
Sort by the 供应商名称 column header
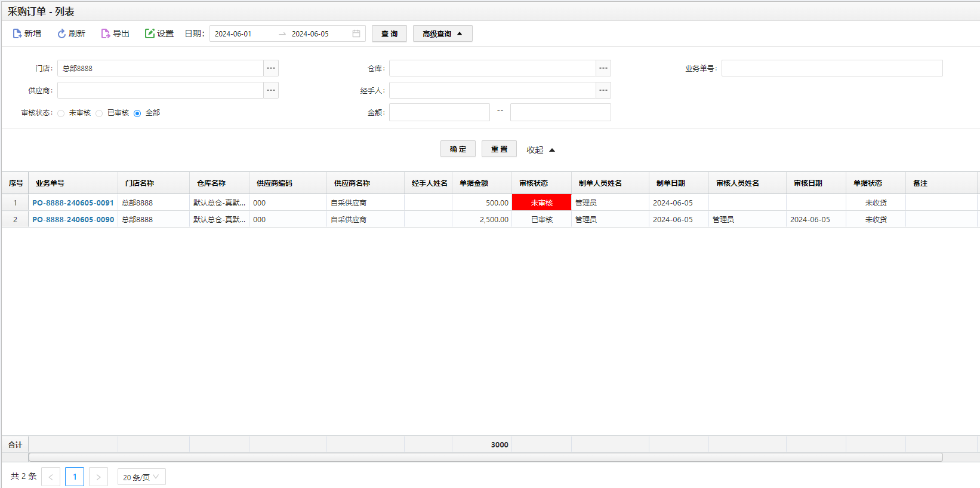coord(366,183)
